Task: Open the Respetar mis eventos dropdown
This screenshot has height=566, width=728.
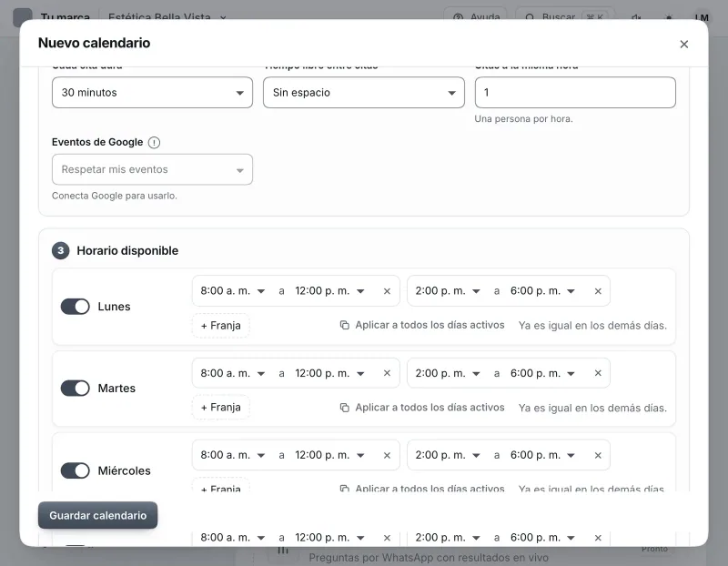Action: [x=152, y=169]
